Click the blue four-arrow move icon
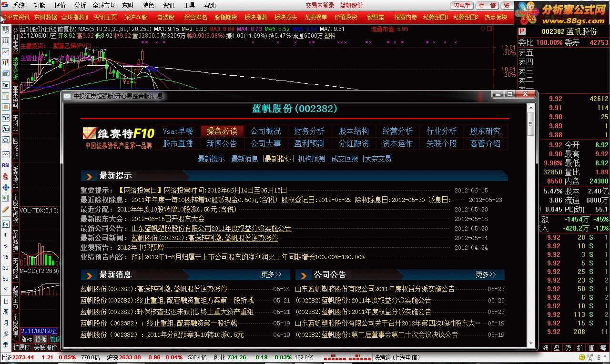 (6, 188)
